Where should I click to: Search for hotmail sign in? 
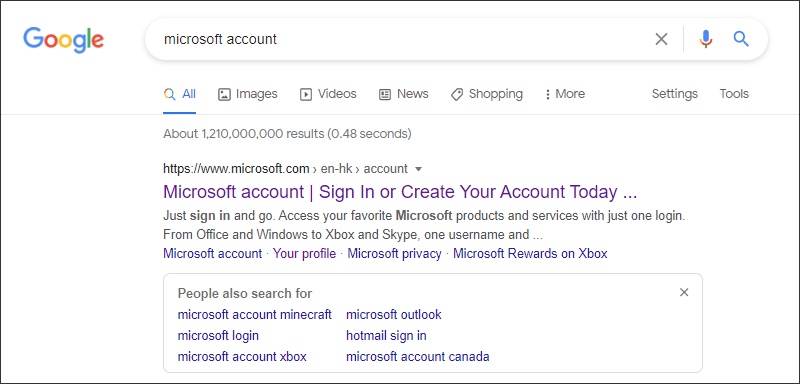pyautogui.click(x=386, y=336)
